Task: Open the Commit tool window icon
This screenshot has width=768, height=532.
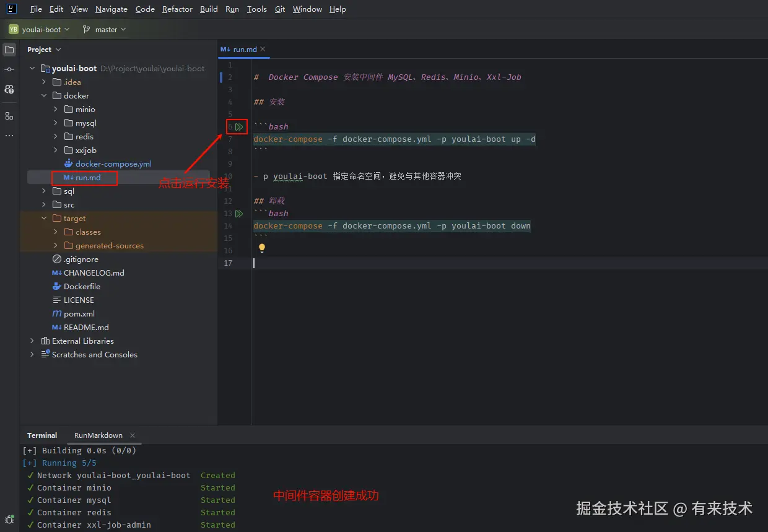Action: [x=9, y=69]
